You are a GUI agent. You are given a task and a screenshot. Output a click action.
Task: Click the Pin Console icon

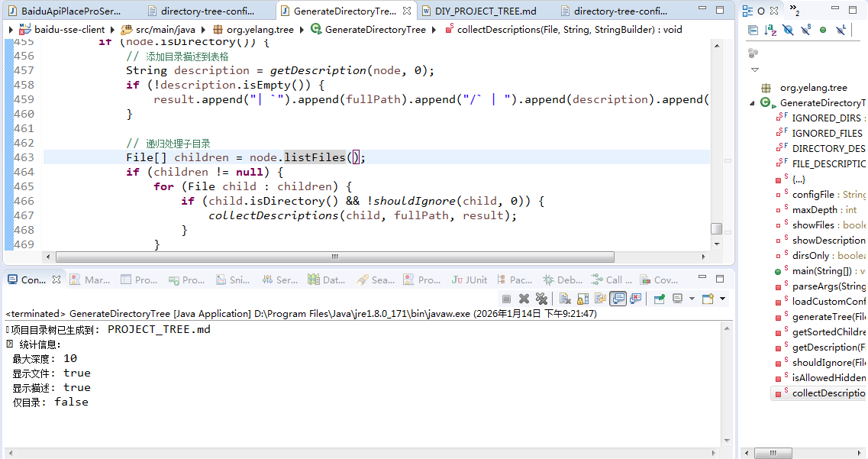(x=660, y=299)
